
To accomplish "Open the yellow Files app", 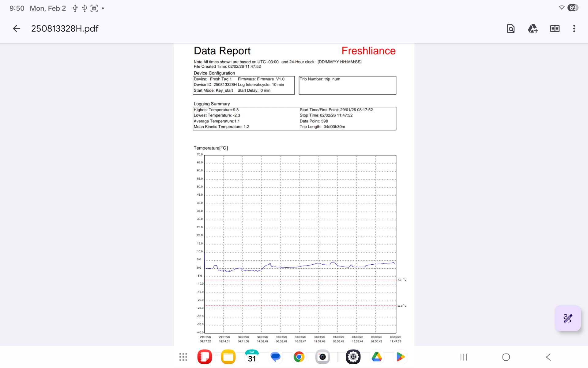I will pyautogui.click(x=228, y=357).
